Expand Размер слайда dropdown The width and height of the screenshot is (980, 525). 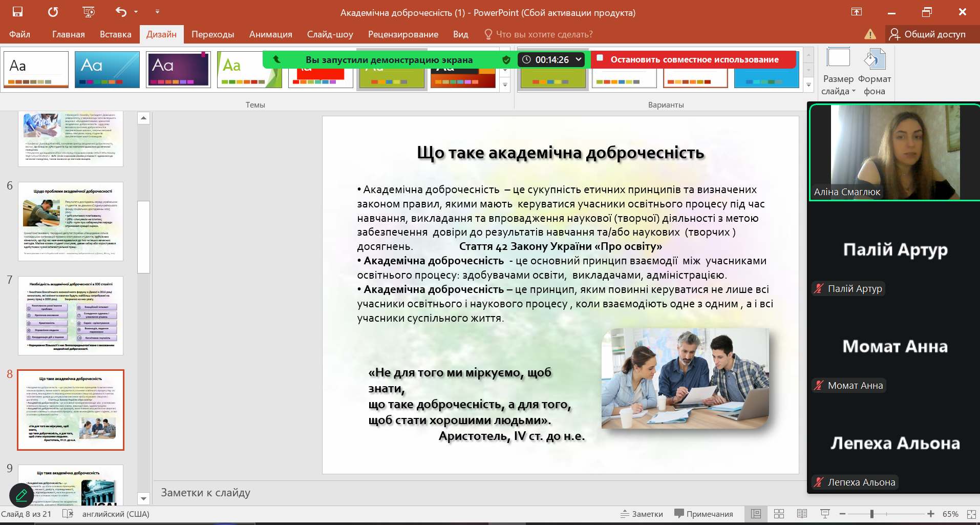click(x=838, y=72)
